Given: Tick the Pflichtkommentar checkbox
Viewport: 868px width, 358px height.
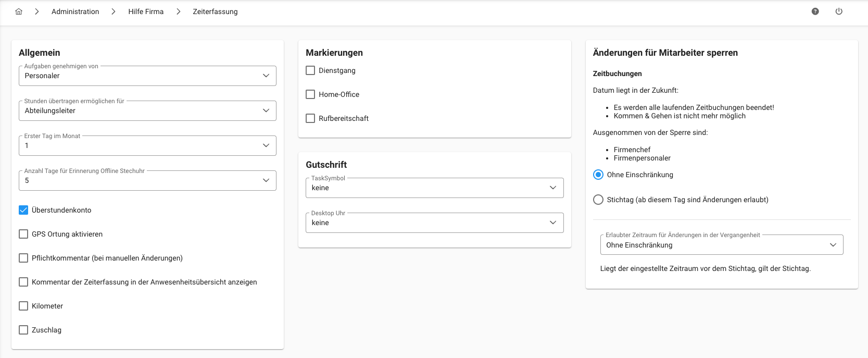Looking at the screenshot, I should [x=23, y=258].
